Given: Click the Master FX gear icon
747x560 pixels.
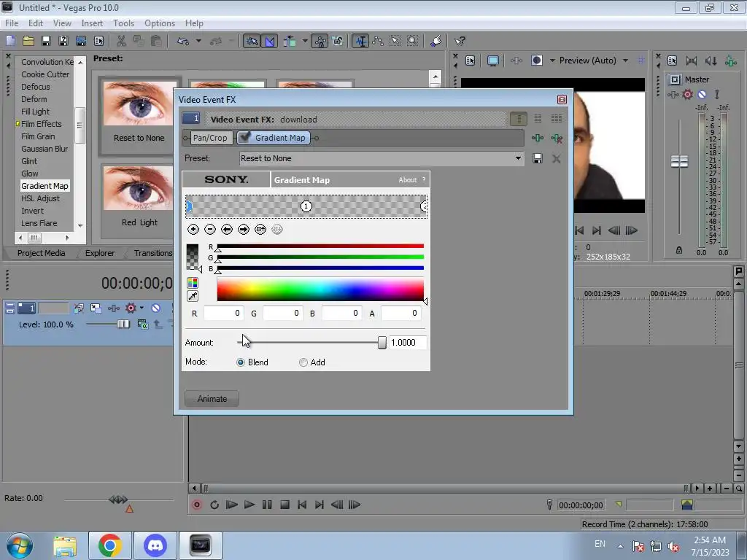Looking at the screenshot, I should point(687,94).
